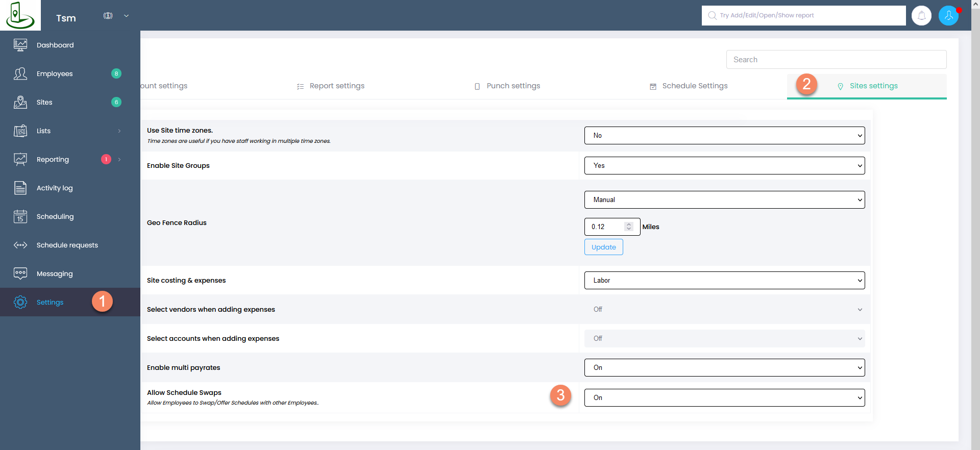Screen dimensions: 980x450
Task: Switch to Schedule Settings tab
Action: [x=689, y=86]
